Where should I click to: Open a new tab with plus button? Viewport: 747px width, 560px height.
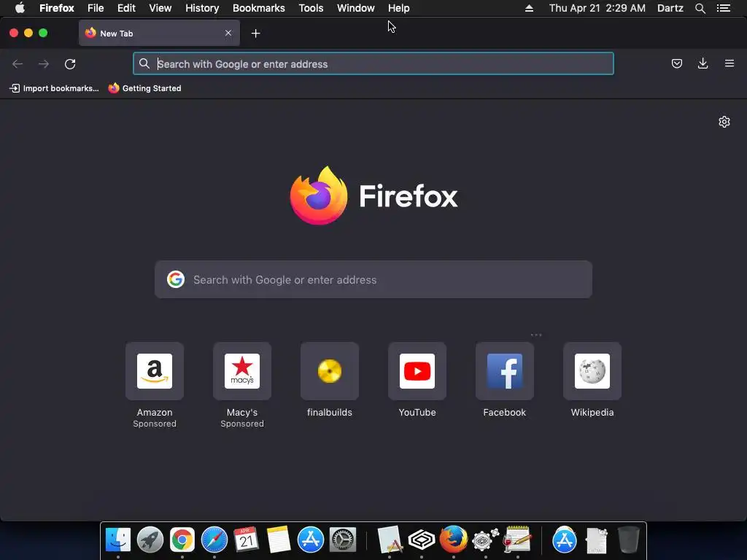[256, 34]
